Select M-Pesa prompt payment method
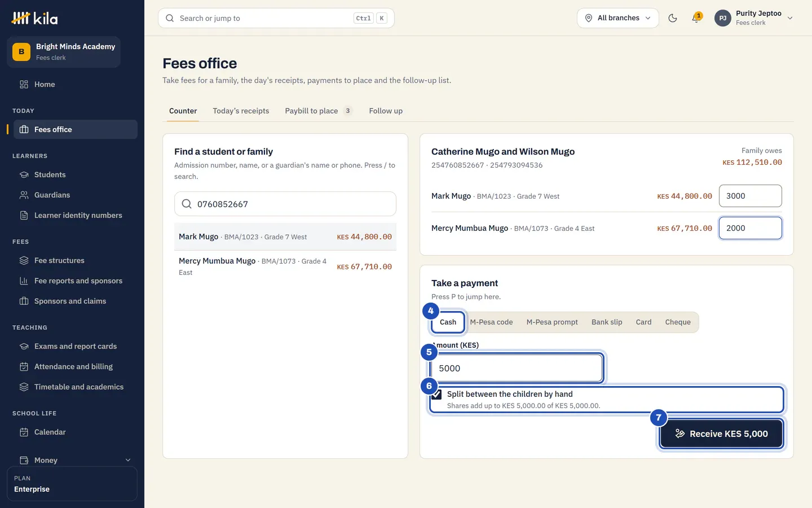This screenshot has height=508, width=812. click(552, 322)
